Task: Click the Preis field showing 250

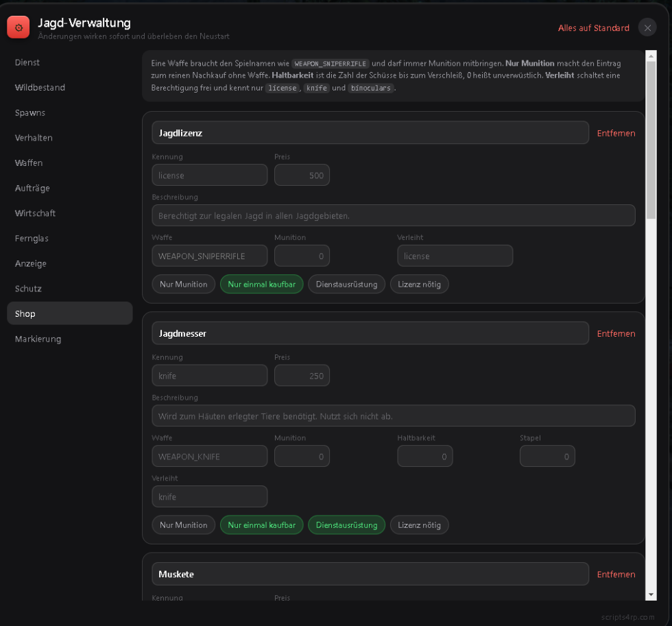Action: click(x=302, y=376)
